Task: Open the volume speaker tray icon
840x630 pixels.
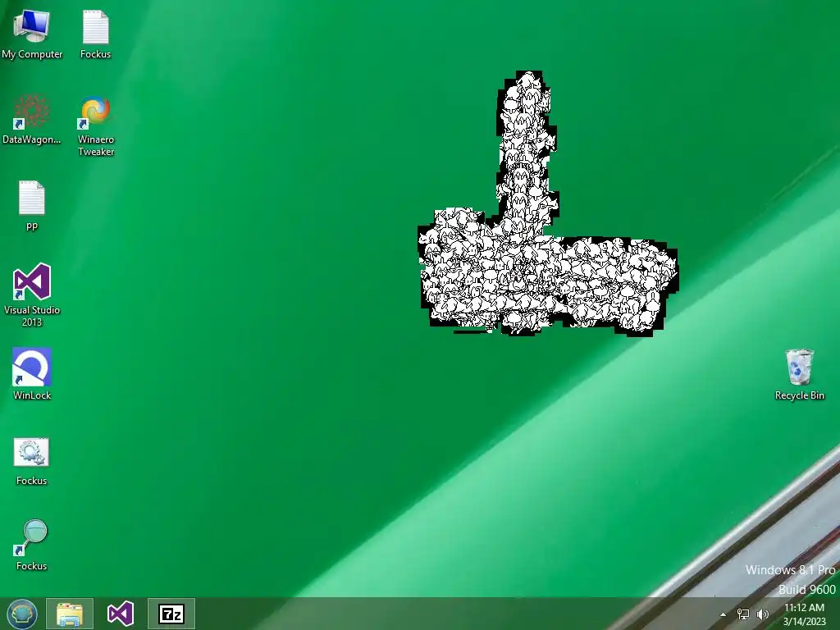Action: click(x=762, y=614)
